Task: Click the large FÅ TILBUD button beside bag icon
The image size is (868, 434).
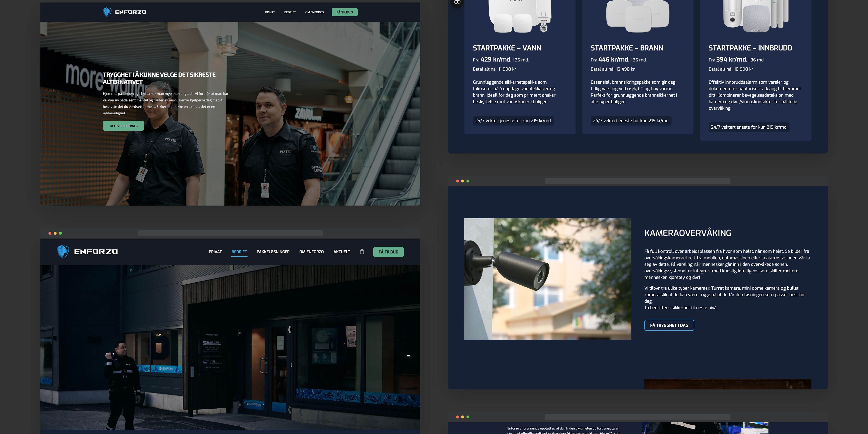Action: point(388,252)
